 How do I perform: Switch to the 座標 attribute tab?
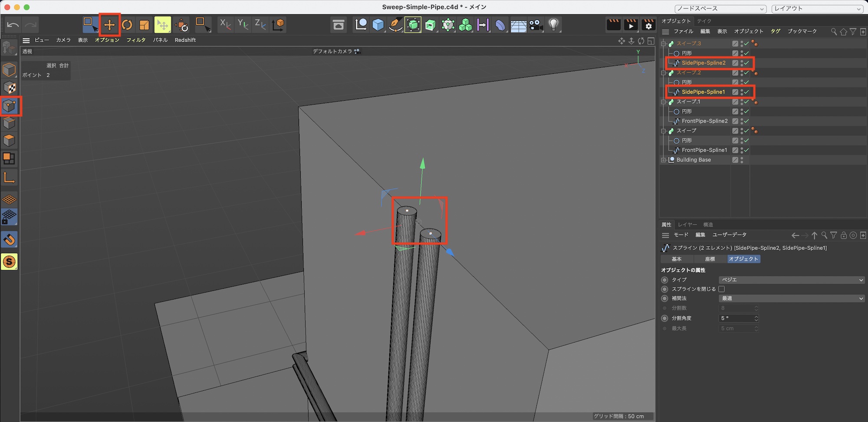point(710,259)
